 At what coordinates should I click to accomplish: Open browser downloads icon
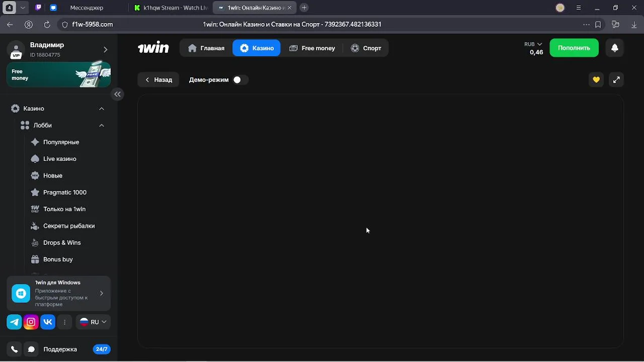click(634, 24)
